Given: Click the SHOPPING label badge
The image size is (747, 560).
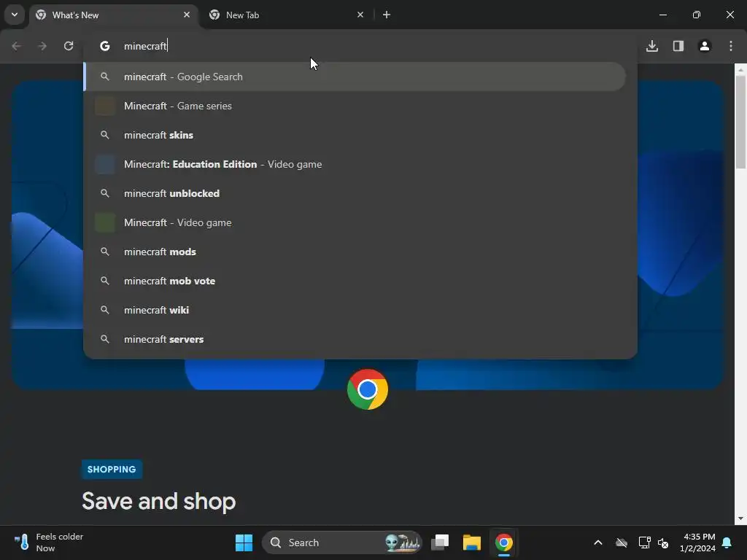Looking at the screenshot, I should [112, 469].
